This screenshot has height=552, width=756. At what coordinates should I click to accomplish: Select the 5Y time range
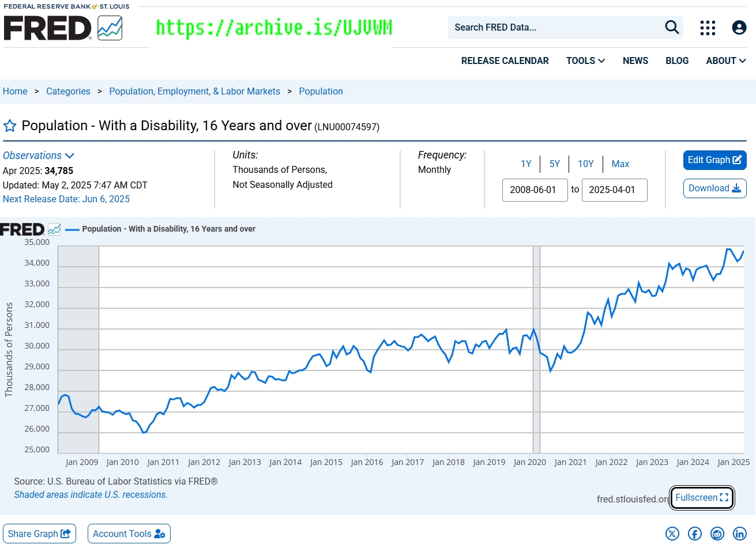[555, 164]
